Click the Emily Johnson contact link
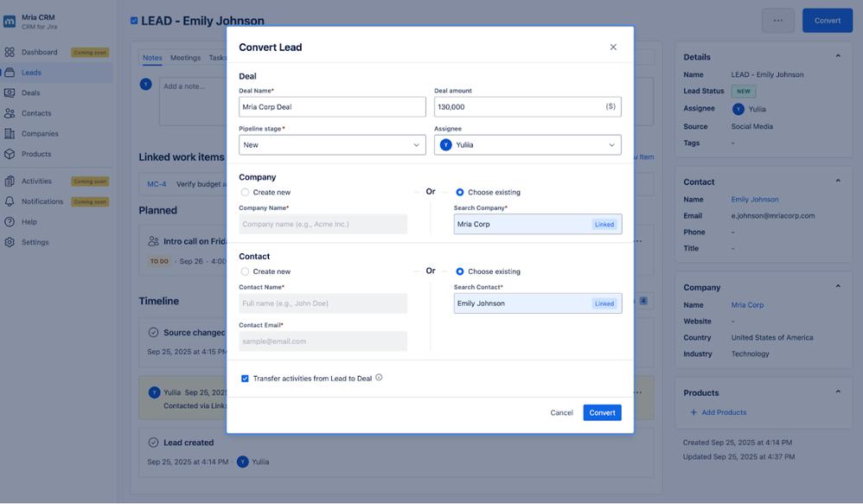Viewport: 863px width, 504px height. click(x=755, y=200)
